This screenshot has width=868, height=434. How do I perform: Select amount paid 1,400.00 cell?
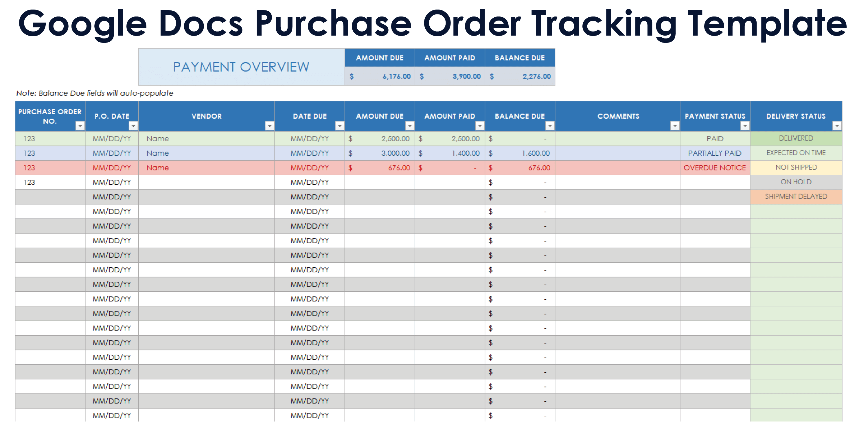[x=450, y=153]
